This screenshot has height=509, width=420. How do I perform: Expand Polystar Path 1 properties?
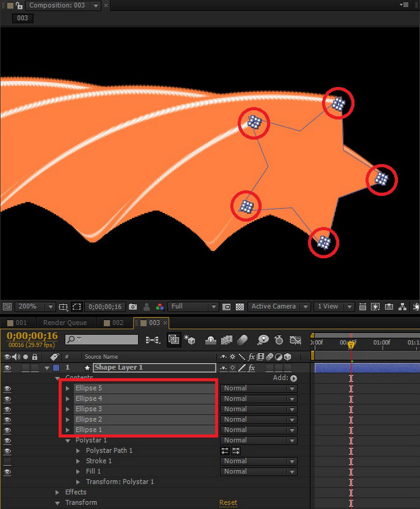tap(78, 451)
